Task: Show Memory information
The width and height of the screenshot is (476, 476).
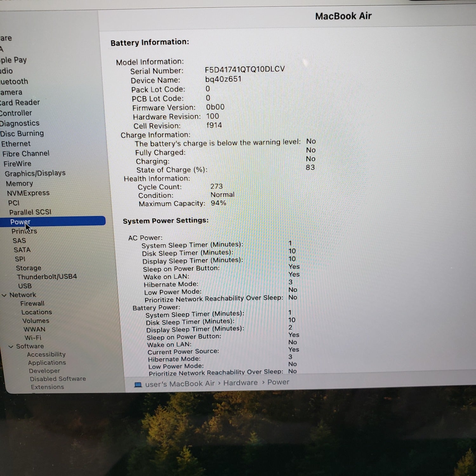Action: 19,183
